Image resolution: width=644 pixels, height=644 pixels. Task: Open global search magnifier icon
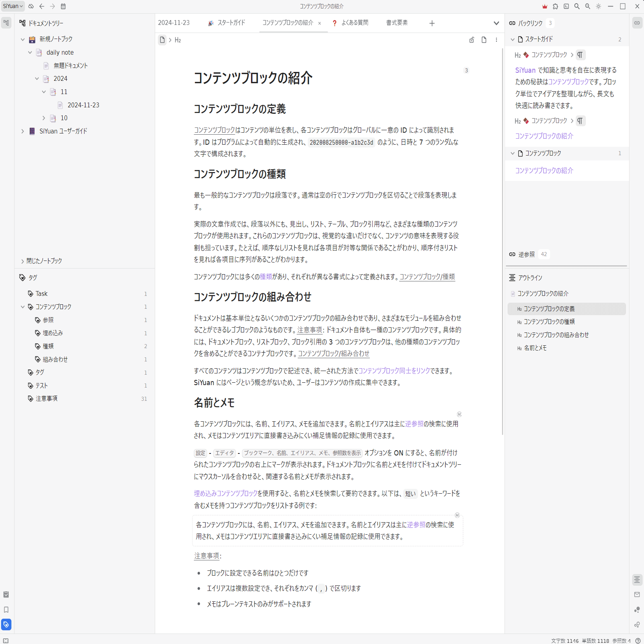coord(577,6)
